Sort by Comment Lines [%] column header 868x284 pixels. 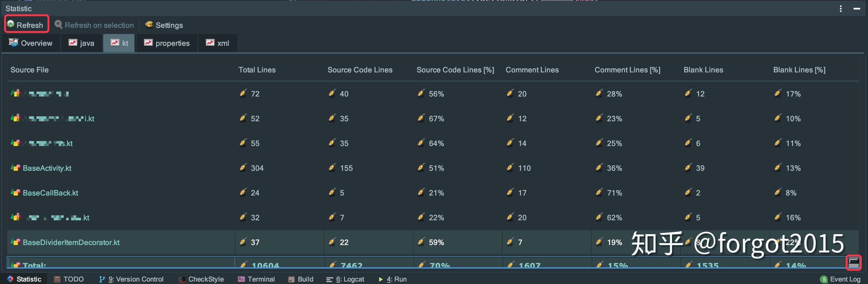point(627,70)
